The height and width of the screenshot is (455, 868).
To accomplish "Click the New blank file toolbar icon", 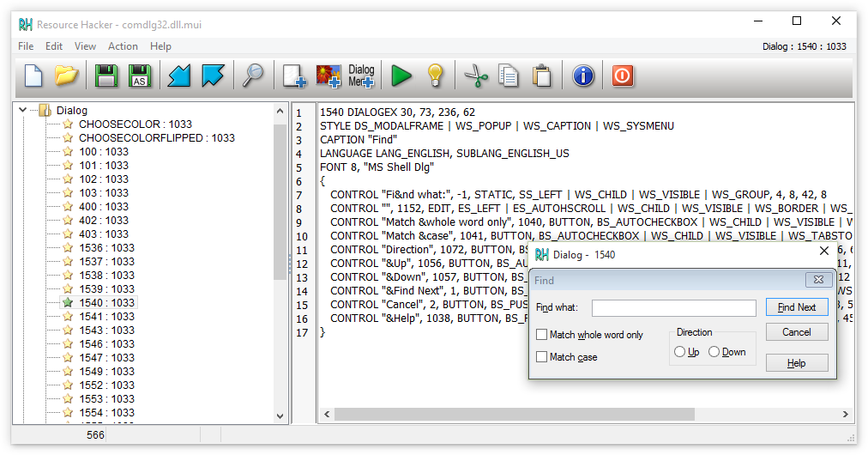I will coord(33,76).
